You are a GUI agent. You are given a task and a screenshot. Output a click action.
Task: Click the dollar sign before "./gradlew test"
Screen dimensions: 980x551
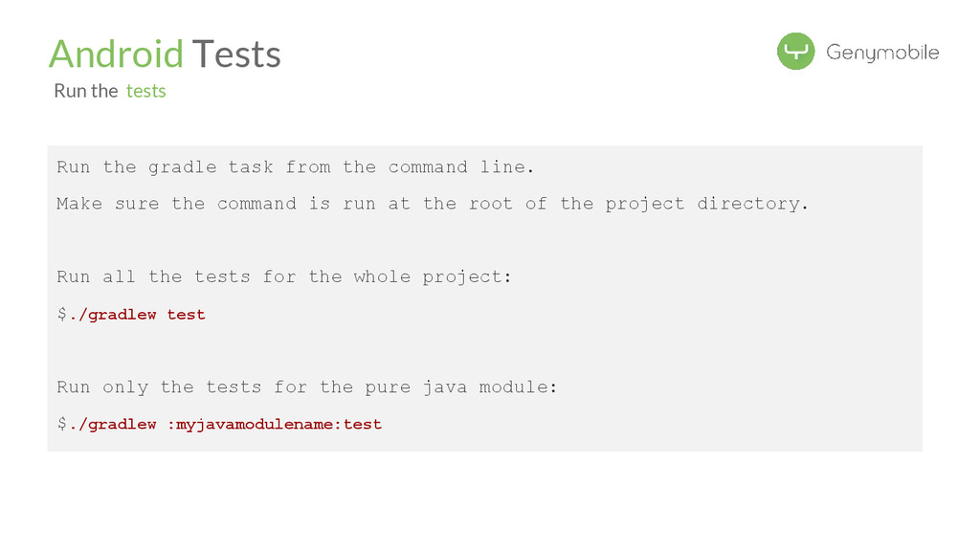point(61,315)
